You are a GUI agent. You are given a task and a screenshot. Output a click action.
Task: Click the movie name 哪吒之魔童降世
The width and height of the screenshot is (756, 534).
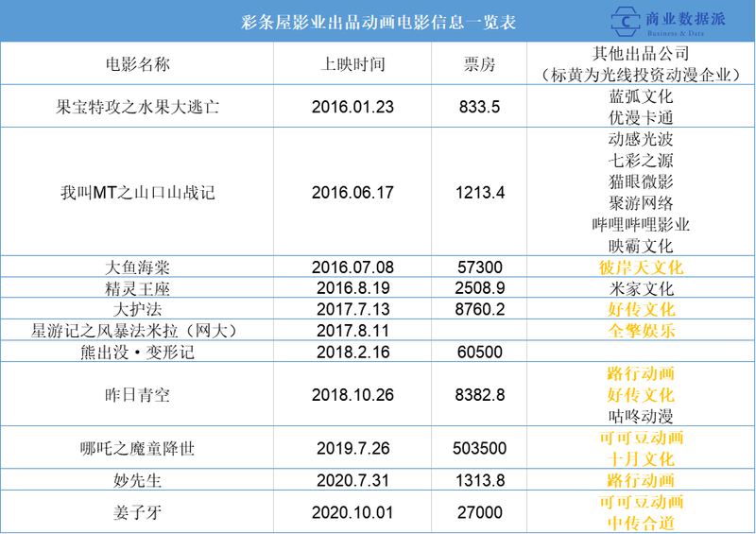coord(137,449)
